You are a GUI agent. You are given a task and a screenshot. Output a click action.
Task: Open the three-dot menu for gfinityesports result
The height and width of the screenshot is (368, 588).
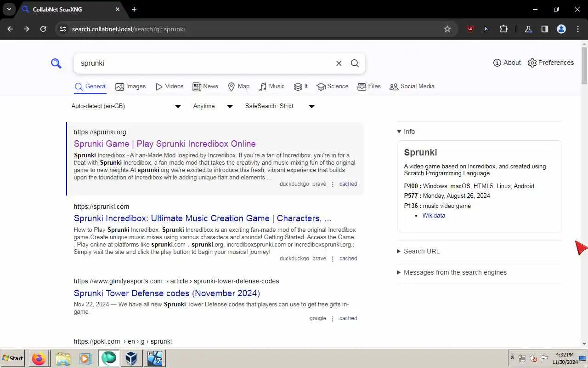coord(333,319)
